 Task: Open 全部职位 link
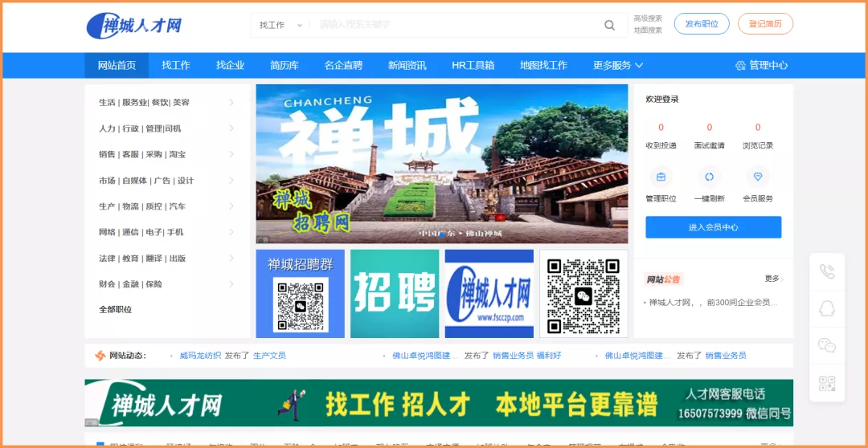coord(116,310)
